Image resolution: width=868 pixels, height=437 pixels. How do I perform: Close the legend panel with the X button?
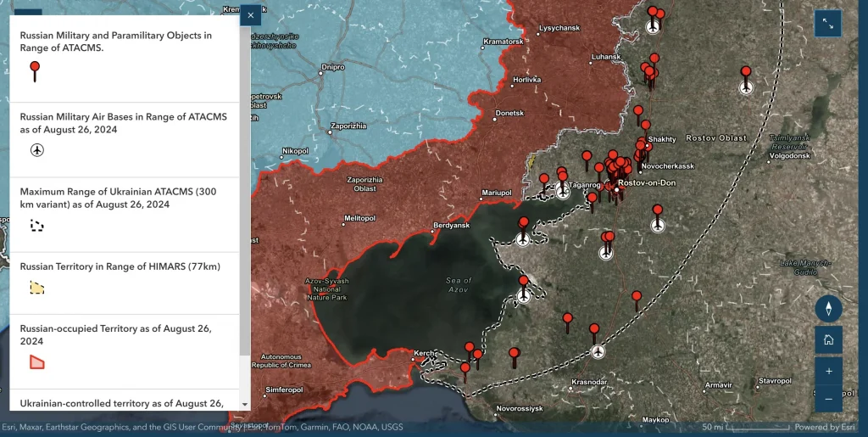tap(250, 15)
